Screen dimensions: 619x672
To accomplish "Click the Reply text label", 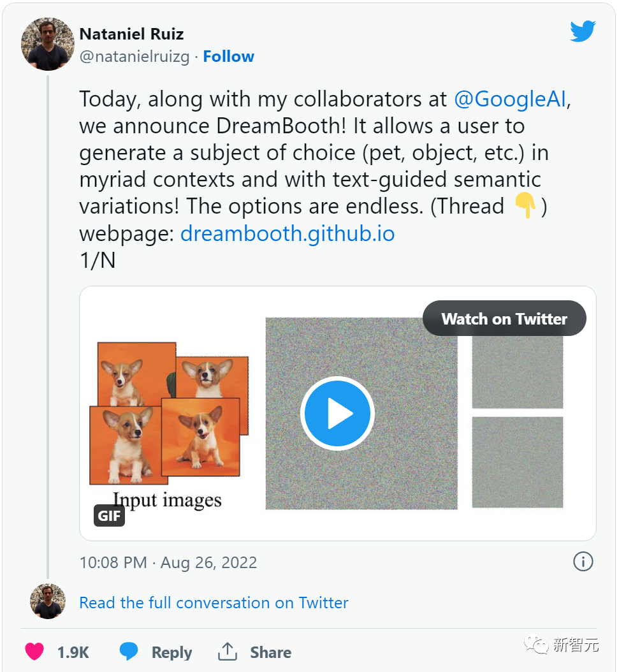I will [171, 652].
